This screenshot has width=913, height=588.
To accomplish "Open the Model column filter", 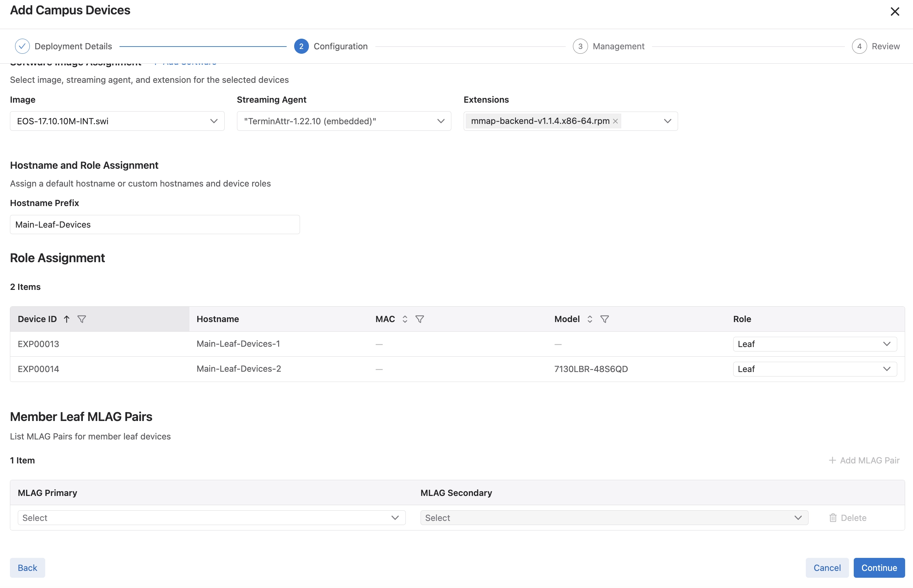I will (605, 319).
